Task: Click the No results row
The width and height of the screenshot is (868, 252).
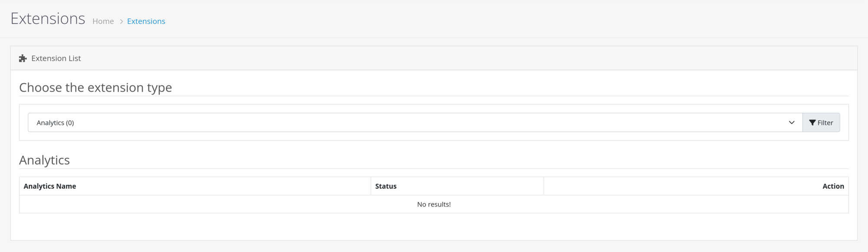Action: click(434, 204)
